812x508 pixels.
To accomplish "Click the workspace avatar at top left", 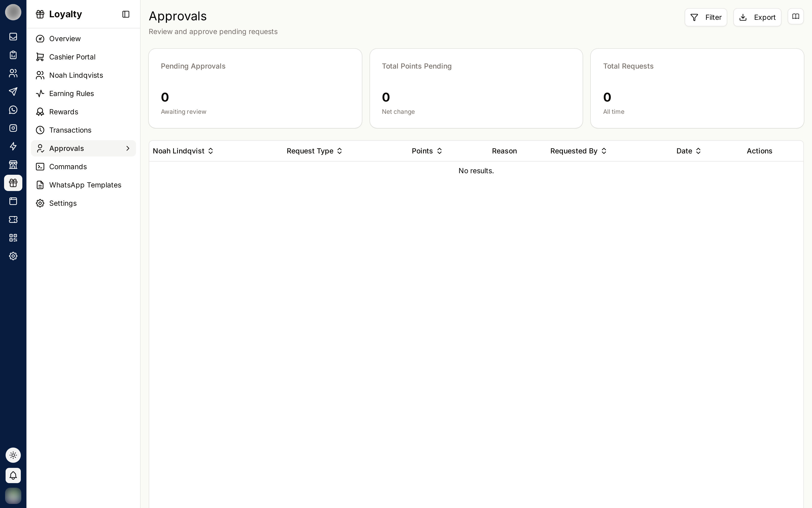I will (13, 12).
